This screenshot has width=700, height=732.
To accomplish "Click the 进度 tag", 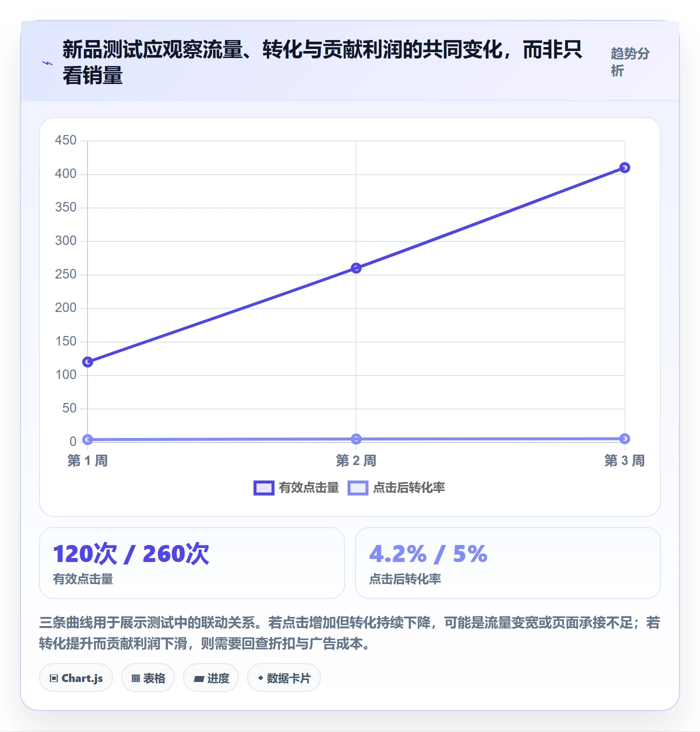I will [x=211, y=678].
